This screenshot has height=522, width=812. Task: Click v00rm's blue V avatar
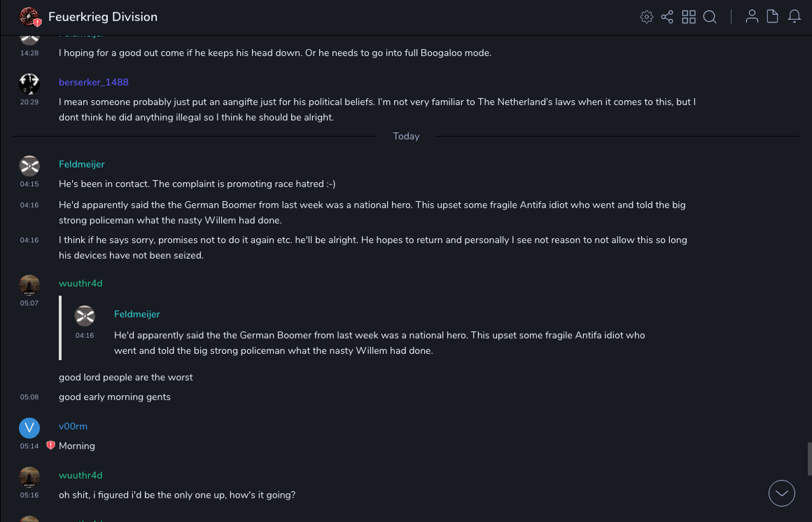coord(29,427)
